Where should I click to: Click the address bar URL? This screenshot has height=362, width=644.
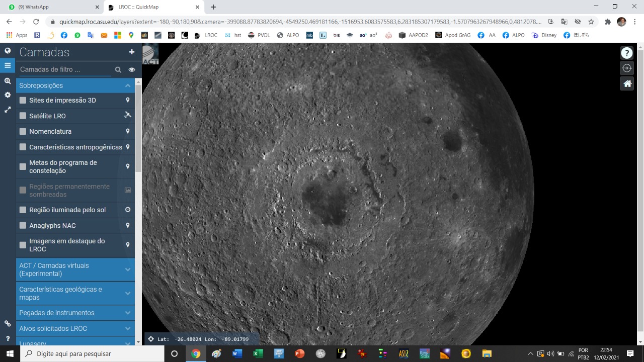point(300,22)
